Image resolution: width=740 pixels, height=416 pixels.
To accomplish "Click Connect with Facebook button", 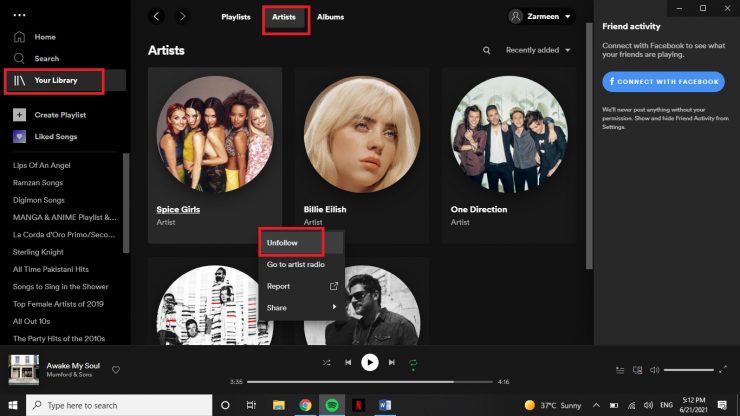I will pos(663,82).
